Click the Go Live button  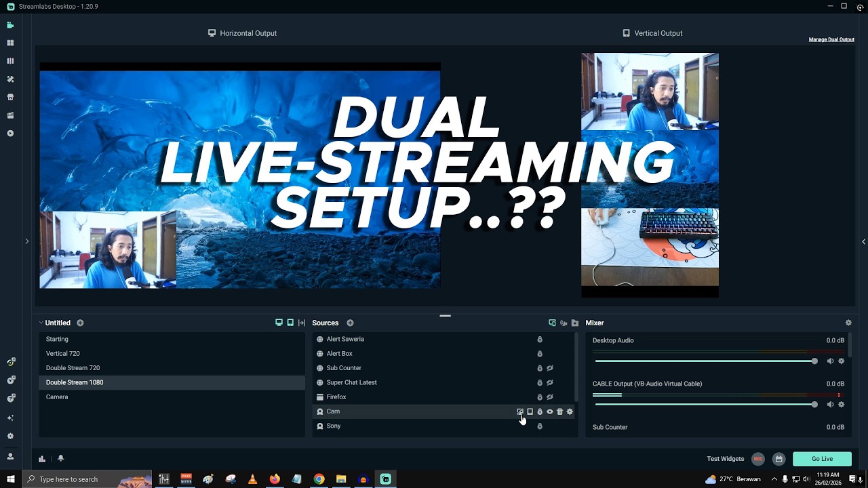click(x=822, y=459)
